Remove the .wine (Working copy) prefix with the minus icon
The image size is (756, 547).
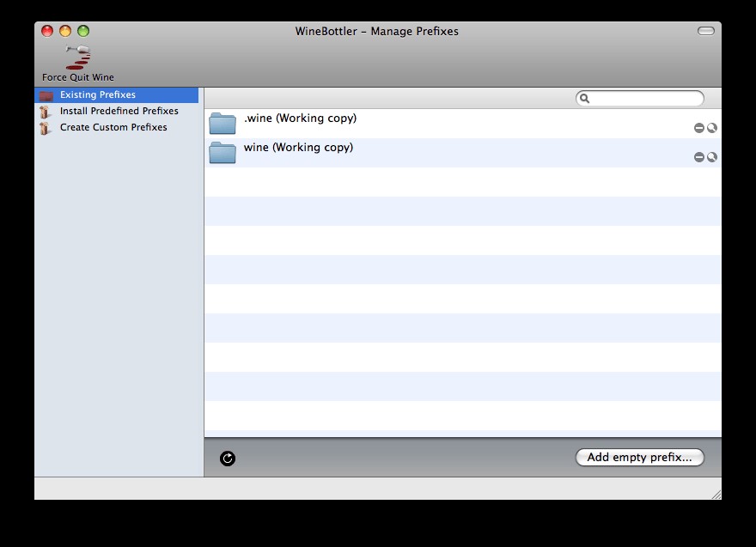click(699, 128)
